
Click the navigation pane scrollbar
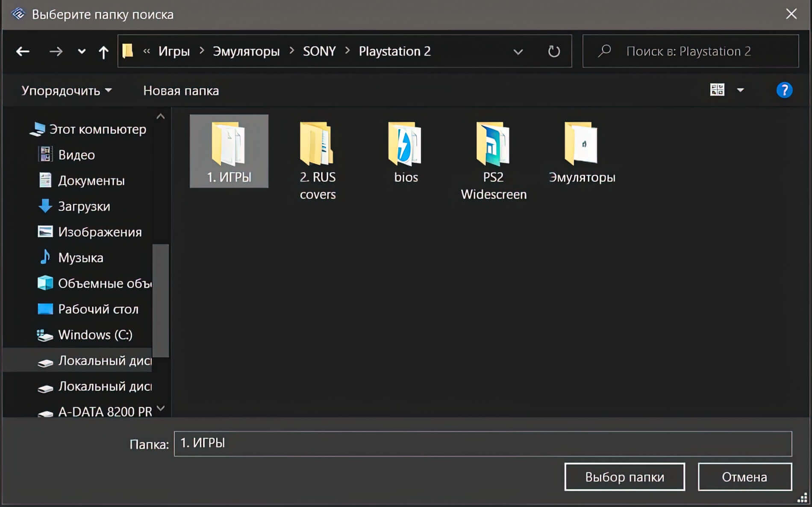pyautogui.click(x=161, y=299)
